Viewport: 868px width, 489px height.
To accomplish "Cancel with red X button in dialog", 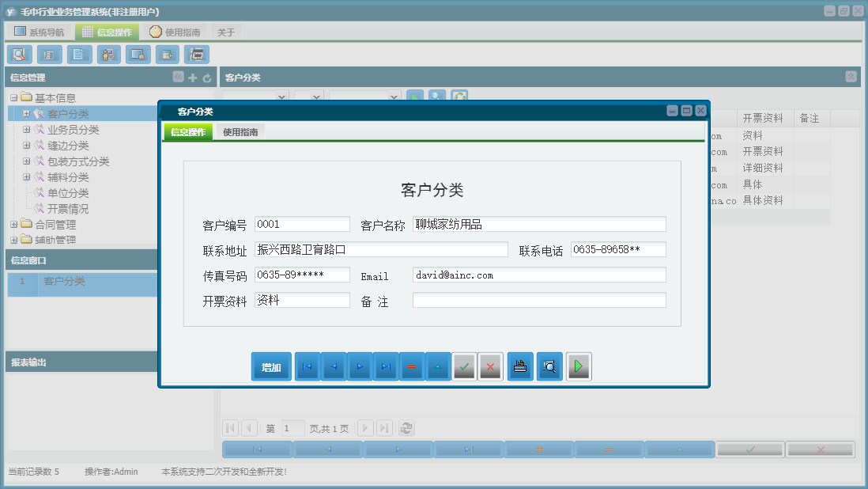I will coord(490,366).
